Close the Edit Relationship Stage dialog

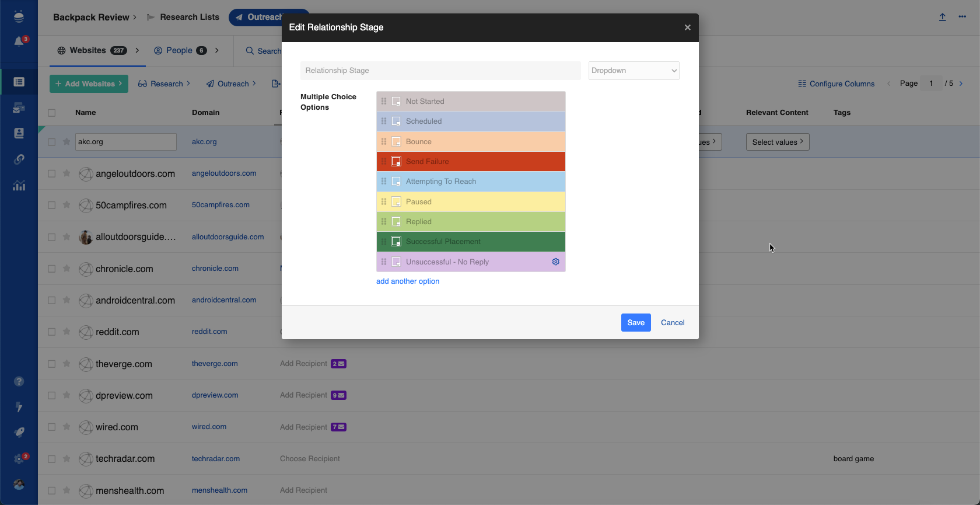(687, 27)
